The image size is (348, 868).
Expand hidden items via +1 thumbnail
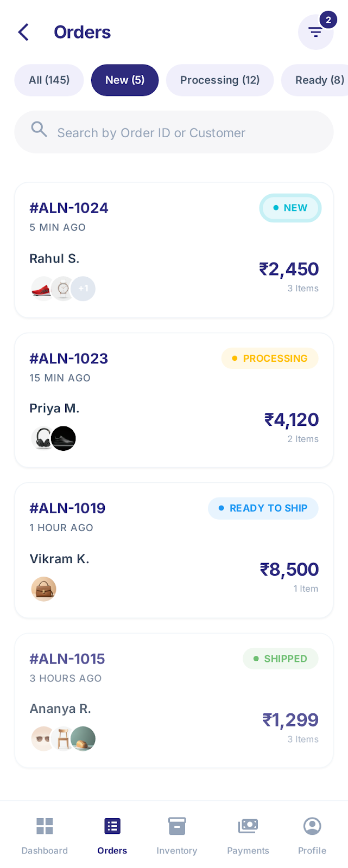point(83,289)
